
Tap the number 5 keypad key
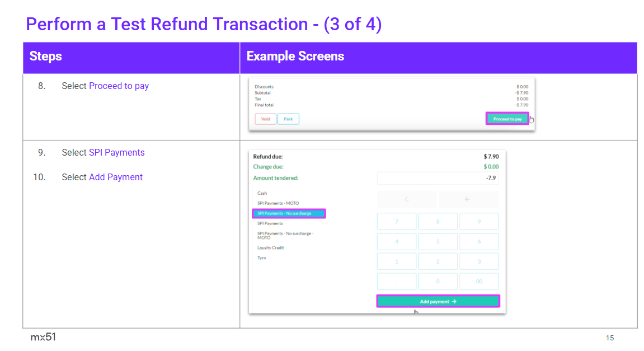(438, 242)
